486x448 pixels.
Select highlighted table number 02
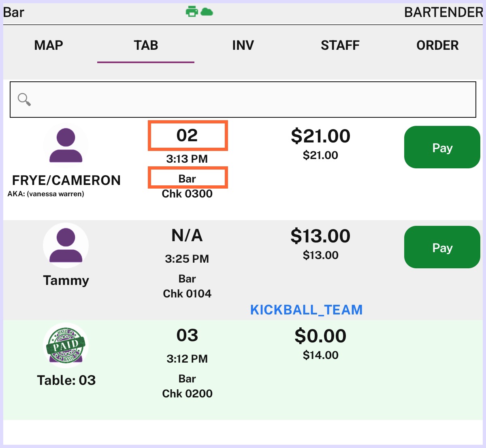(188, 136)
